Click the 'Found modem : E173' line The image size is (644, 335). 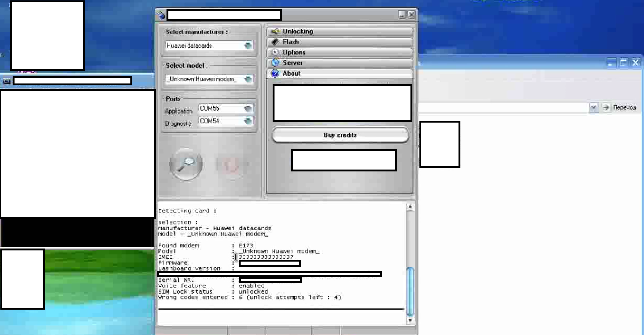(206, 246)
